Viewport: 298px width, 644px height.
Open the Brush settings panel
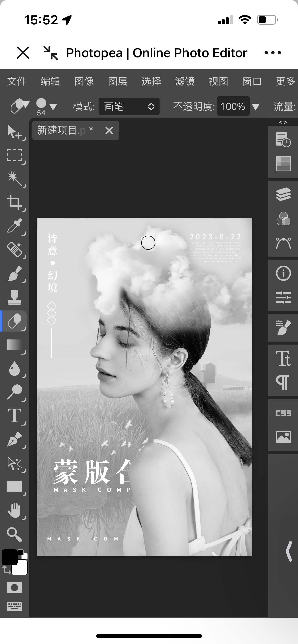[283, 328]
